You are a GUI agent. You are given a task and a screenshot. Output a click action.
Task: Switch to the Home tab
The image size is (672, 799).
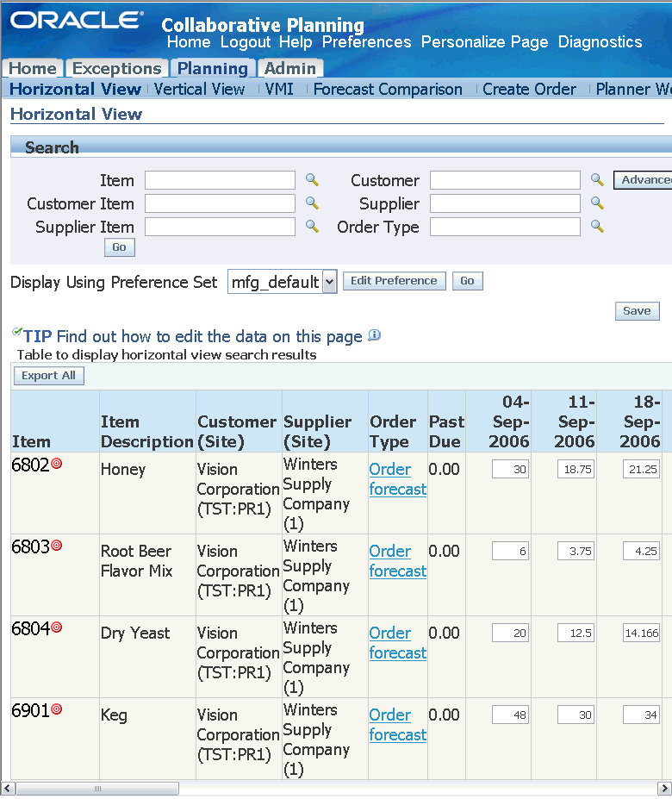pyautogui.click(x=33, y=68)
